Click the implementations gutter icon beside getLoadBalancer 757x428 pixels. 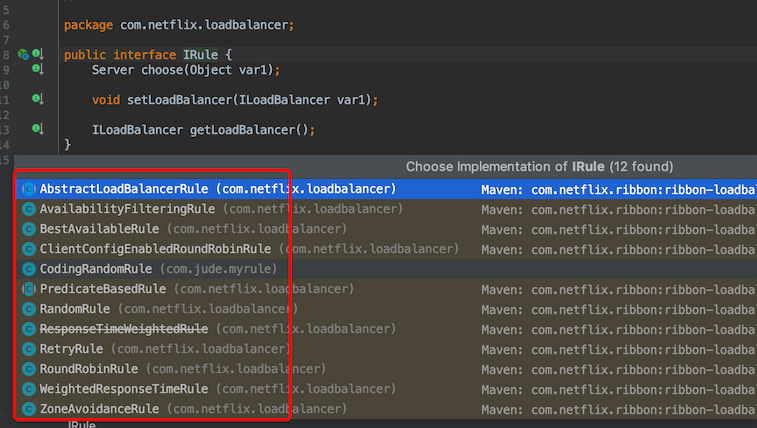click(38, 129)
